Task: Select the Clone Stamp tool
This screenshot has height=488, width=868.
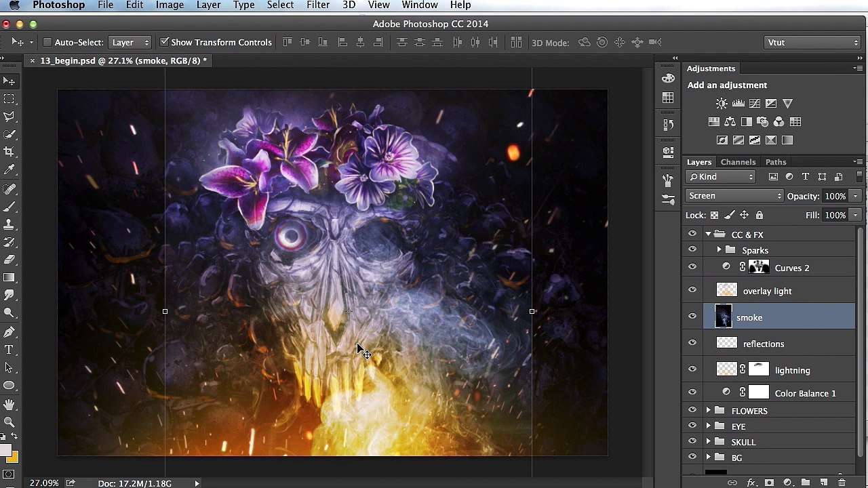Action: pyautogui.click(x=9, y=224)
